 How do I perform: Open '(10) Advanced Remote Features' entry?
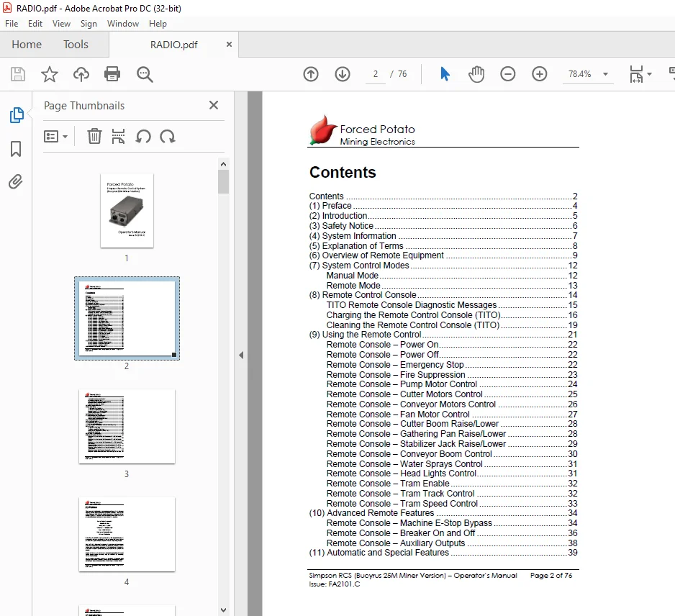click(443, 512)
